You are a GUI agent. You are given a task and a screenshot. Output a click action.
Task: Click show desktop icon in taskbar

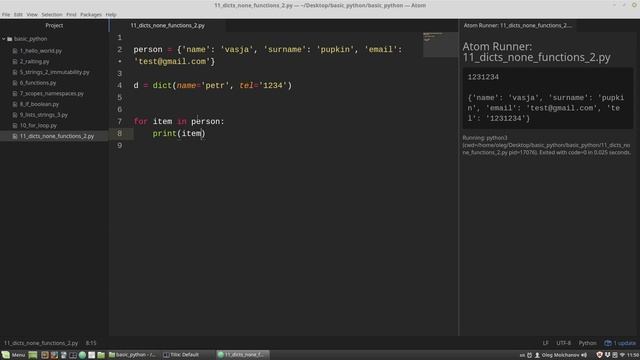(x=33, y=355)
